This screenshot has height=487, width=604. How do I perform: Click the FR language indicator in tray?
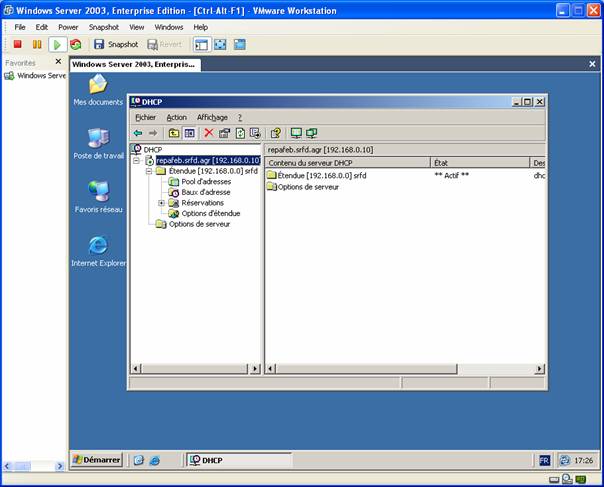545,460
